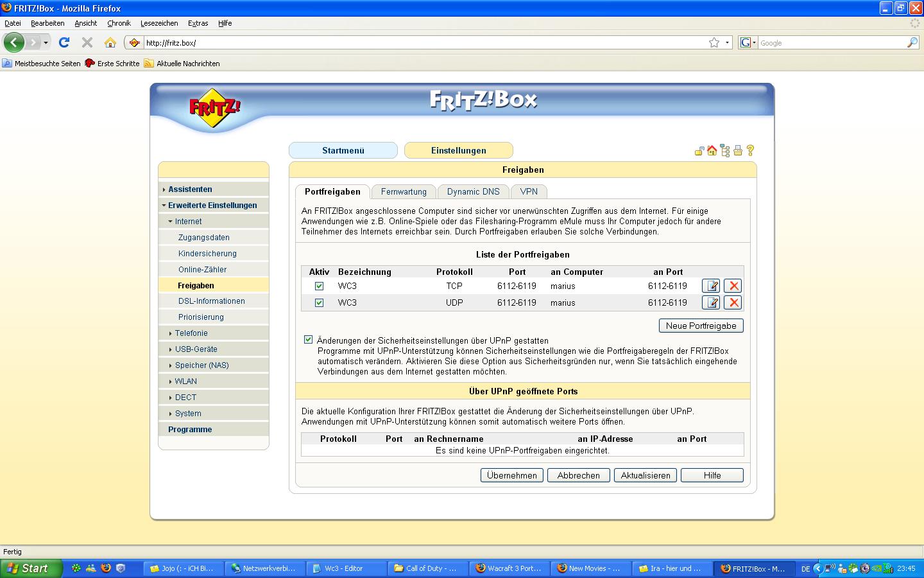924x578 pixels.
Task: Click the quick launch icon right of the ICQ flower
Action: click(x=91, y=568)
